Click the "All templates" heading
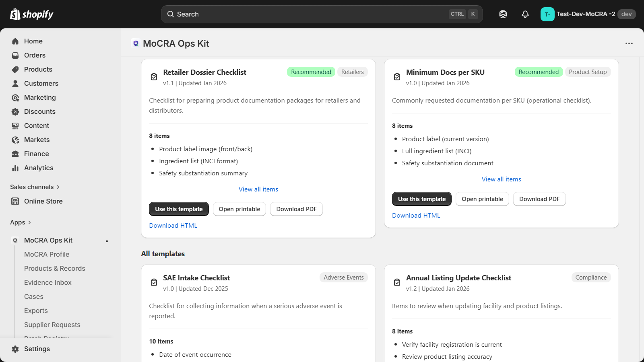 point(163,254)
